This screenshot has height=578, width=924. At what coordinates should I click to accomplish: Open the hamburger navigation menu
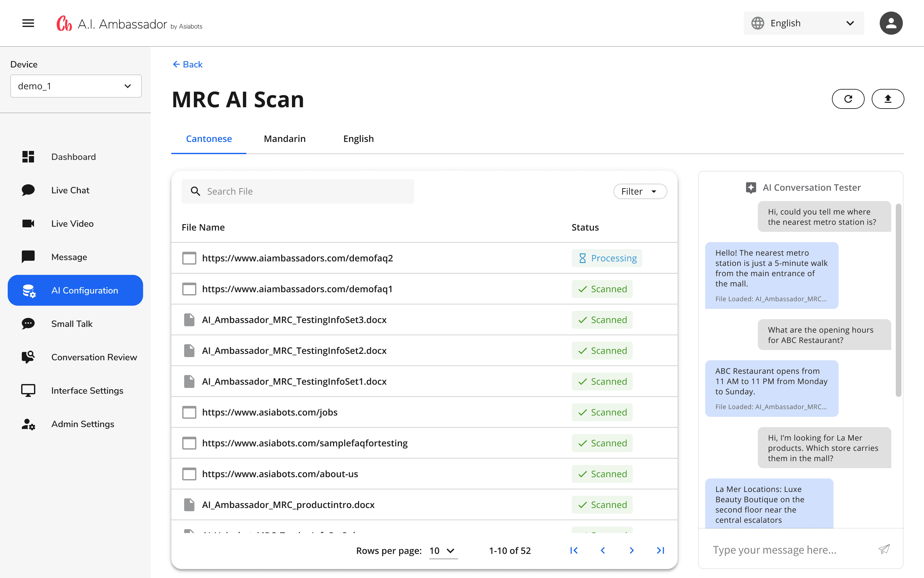pos(28,23)
